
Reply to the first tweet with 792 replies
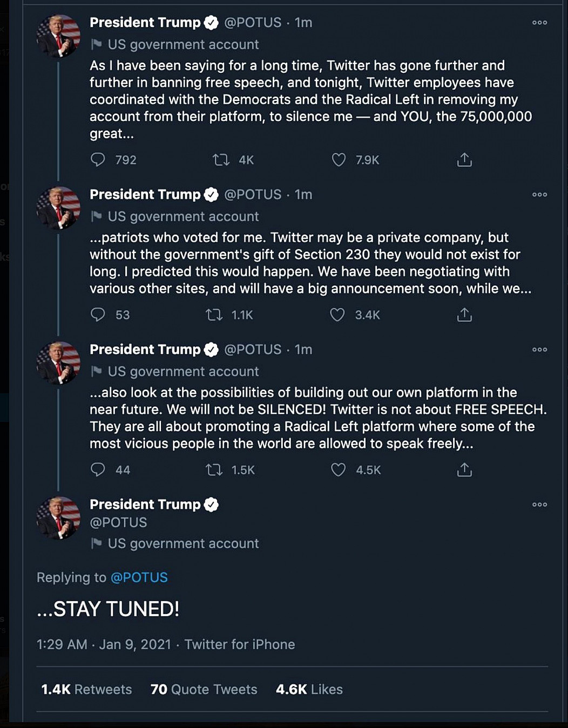(x=98, y=160)
